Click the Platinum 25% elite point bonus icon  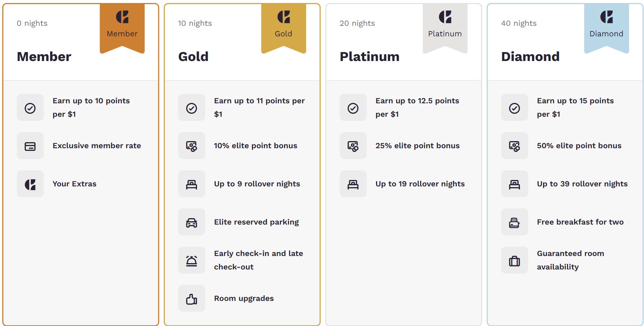tap(353, 146)
